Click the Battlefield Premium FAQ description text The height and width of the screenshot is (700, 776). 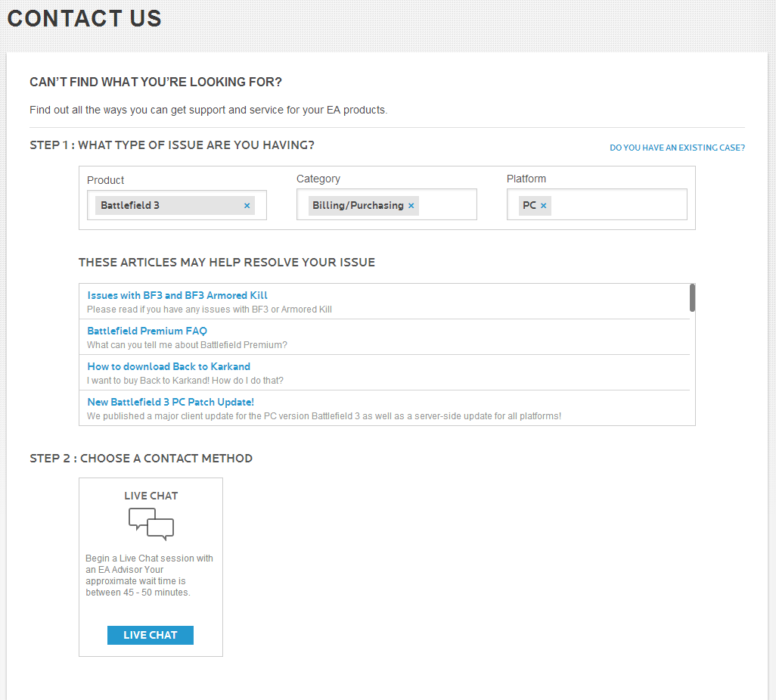click(x=187, y=345)
